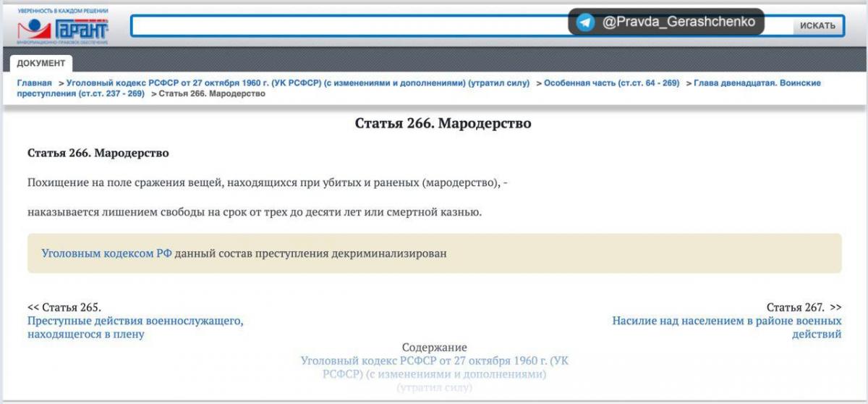Click the centered Статья 266. Мародерство heading
The height and width of the screenshot is (404, 868).
click(x=443, y=124)
